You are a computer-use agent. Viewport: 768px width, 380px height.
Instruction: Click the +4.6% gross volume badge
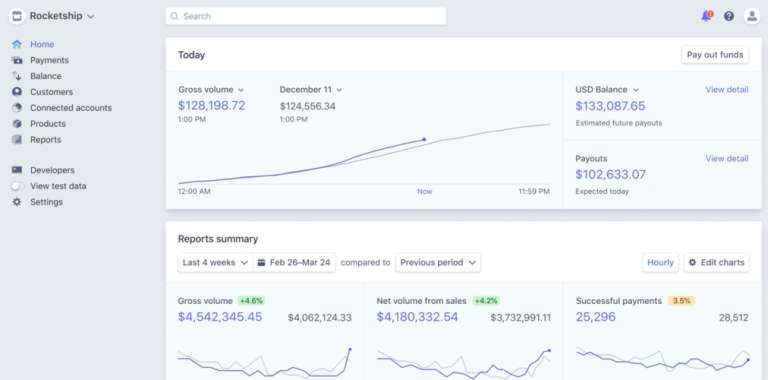coord(251,301)
